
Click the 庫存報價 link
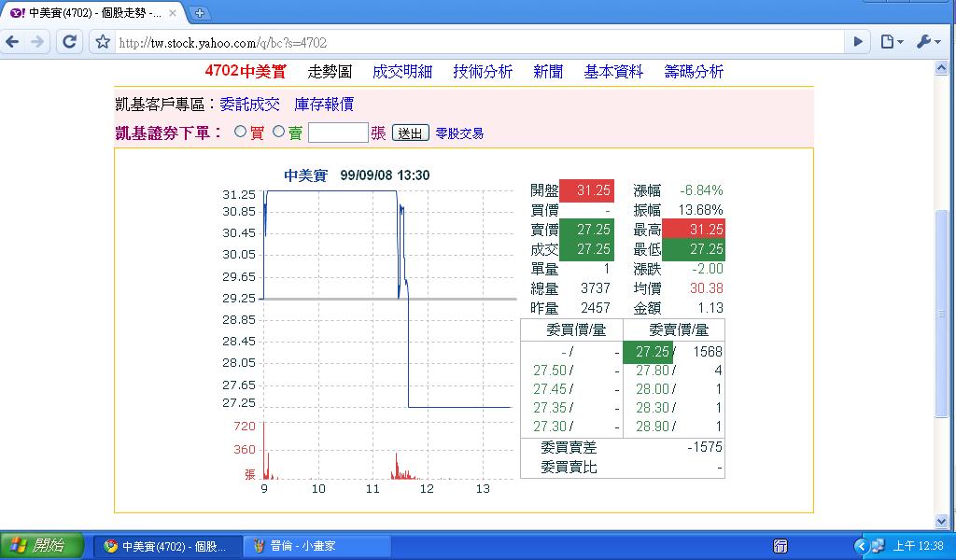pyautogui.click(x=324, y=105)
